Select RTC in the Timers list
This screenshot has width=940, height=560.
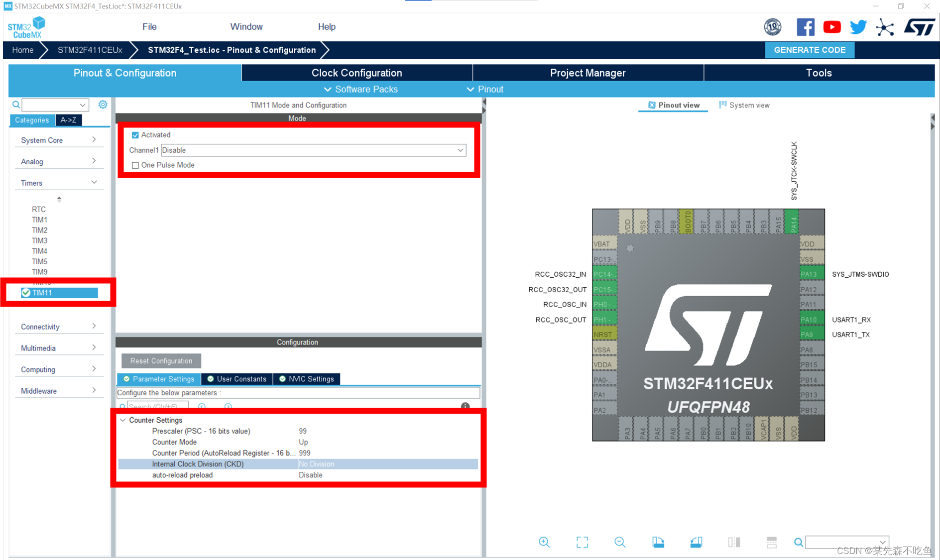(39, 209)
